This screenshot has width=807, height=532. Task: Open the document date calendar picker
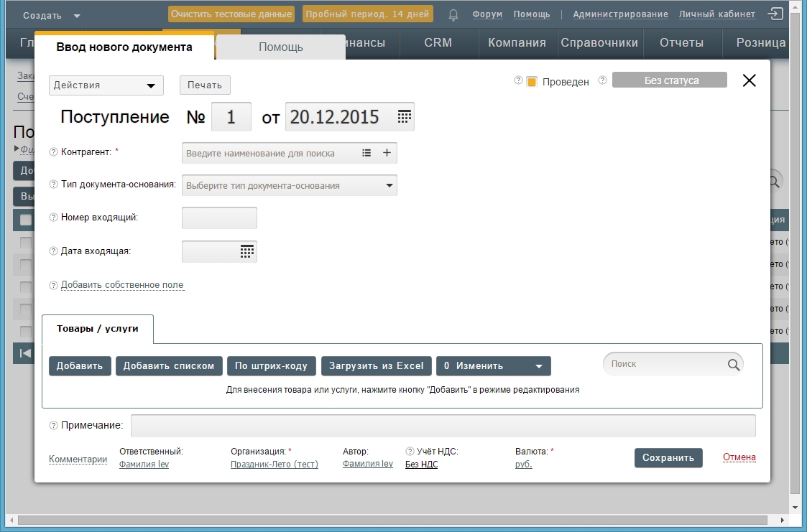(x=405, y=117)
